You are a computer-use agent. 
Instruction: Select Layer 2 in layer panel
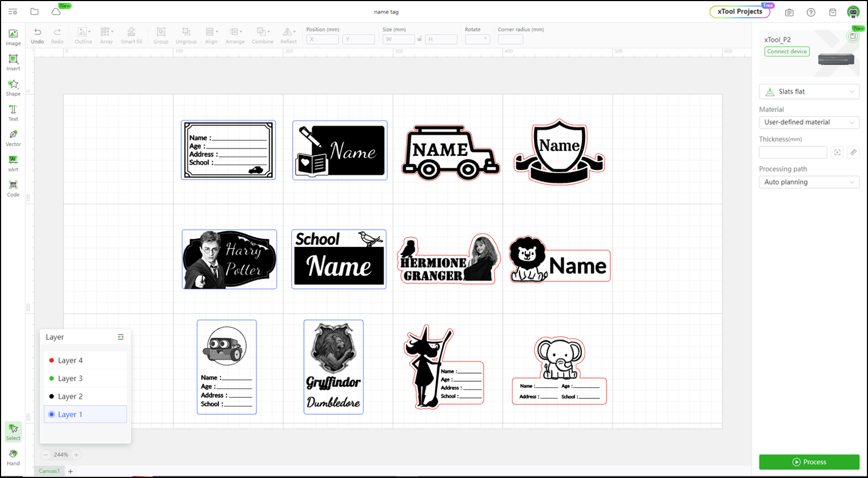(x=85, y=396)
